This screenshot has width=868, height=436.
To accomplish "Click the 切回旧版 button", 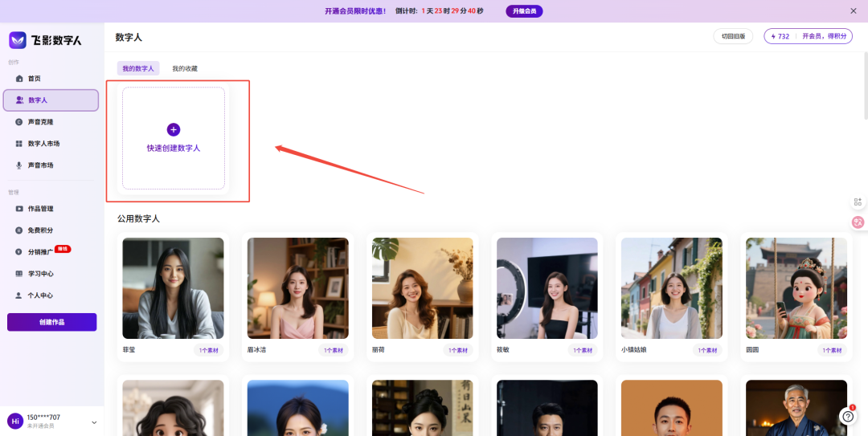I will pyautogui.click(x=733, y=36).
